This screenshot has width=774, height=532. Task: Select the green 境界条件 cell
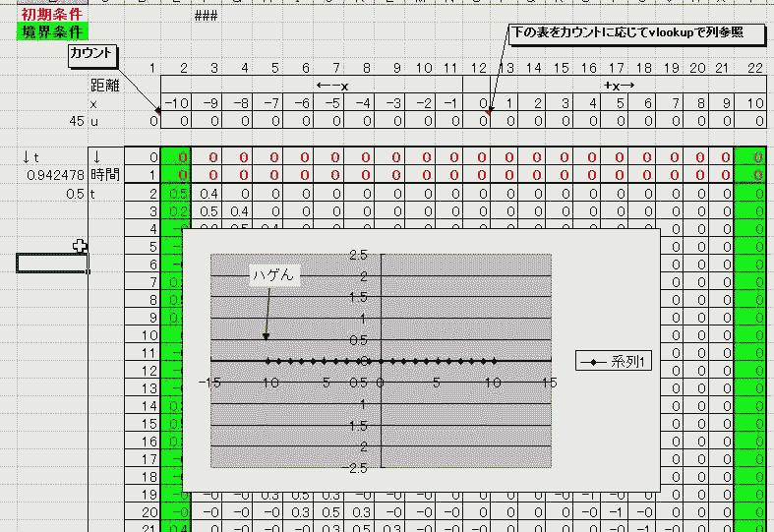pos(52,31)
